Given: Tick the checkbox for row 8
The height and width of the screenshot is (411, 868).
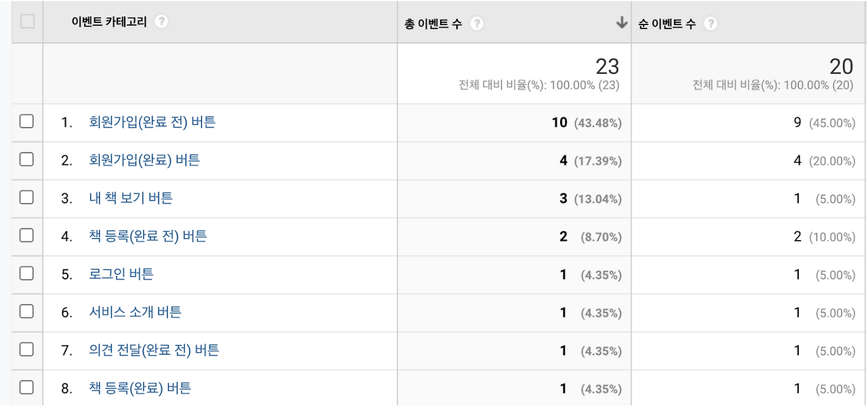Looking at the screenshot, I should 26,388.
